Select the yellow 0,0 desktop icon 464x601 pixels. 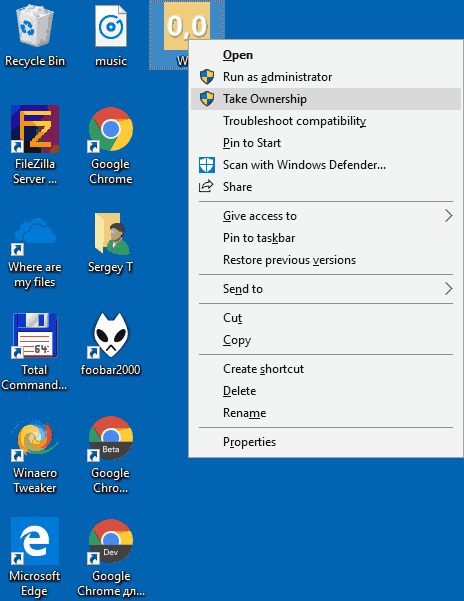pyautogui.click(x=187, y=26)
